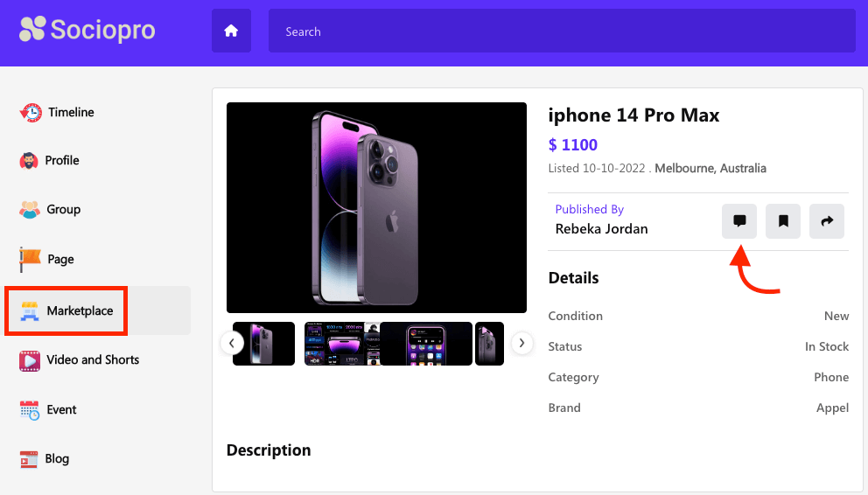868x495 pixels.
Task: Show next thumbnails with right chevron
Action: point(521,343)
